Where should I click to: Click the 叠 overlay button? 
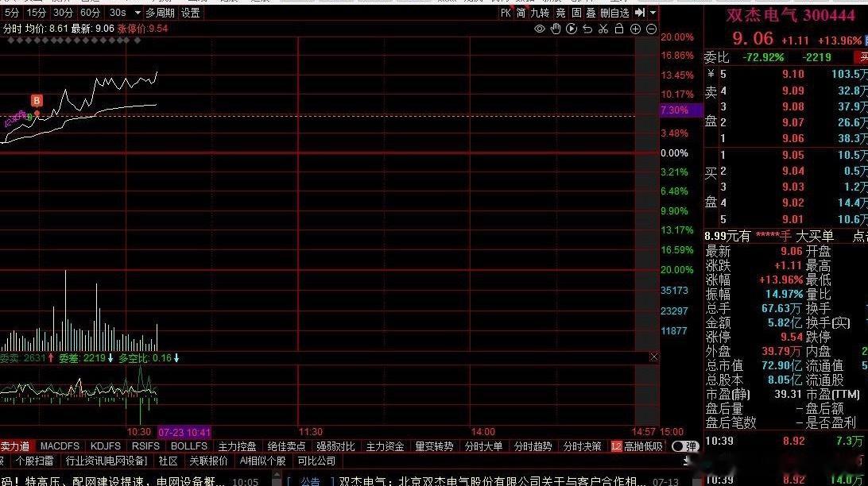tap(591, 13)
